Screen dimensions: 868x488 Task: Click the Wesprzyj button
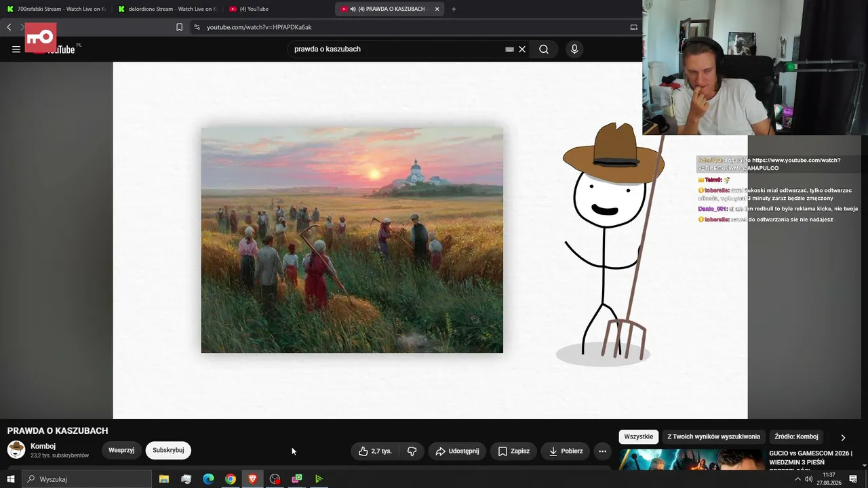click(x=121, y=450)
